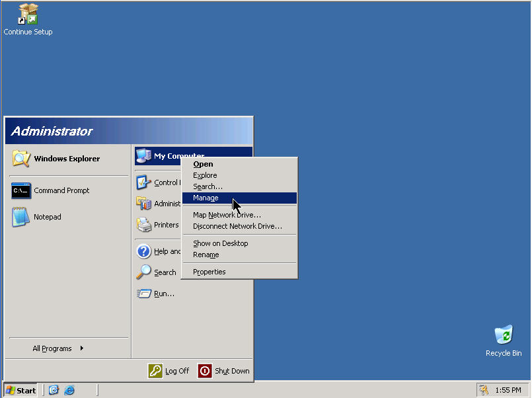Click the Administrative Tools toolbox icon
Screen dimensions: 532x398
click(x=144, y=204)
